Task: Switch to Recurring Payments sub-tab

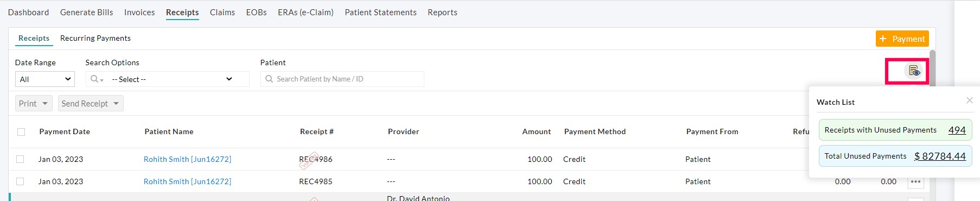Action: [96, 38]
